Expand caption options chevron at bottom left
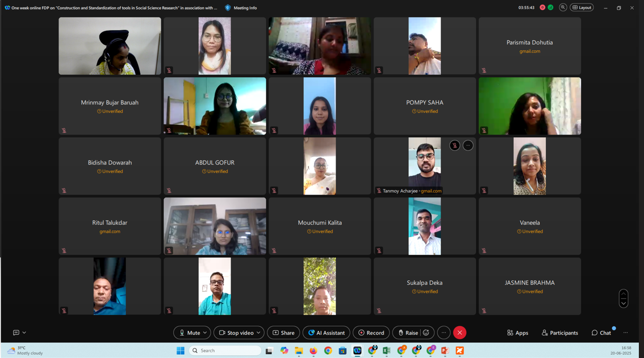The width and height of the screenshot is (644, 358). tap(24, 333)
